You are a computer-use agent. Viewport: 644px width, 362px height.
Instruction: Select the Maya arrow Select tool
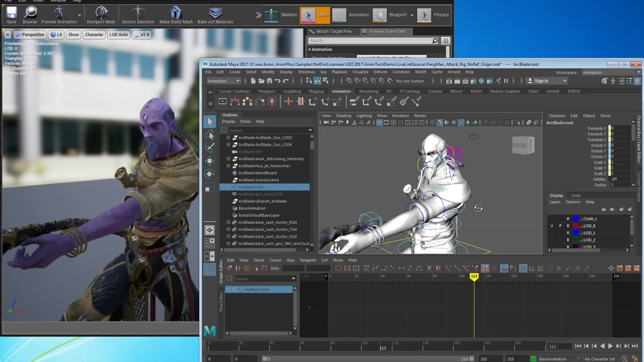point(210,122)
